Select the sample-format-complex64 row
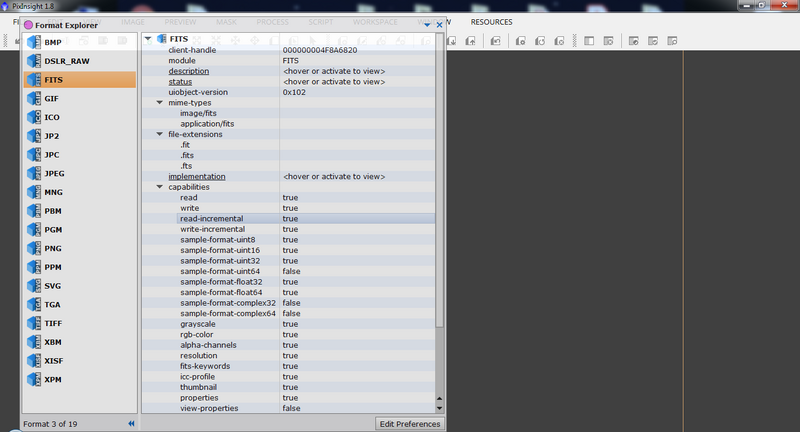Screen dimensions: 800x432 click(x=289, y=313)
